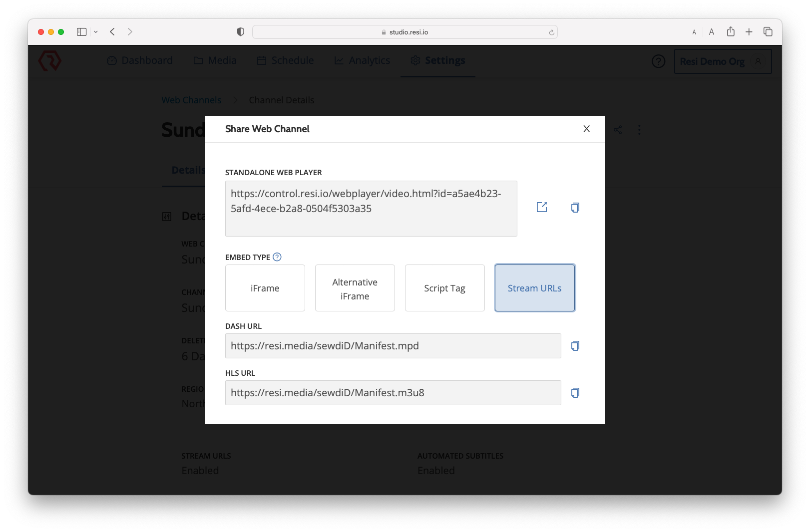Select Stream URLs embed type
Image resolution: width=810 pixels, height=532 pixels.
pos(534,288)
